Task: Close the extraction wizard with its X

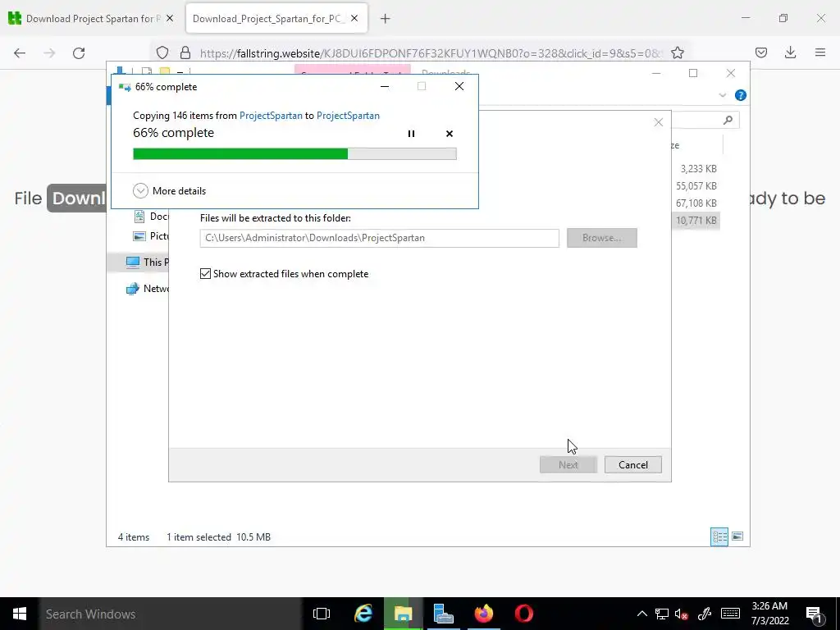Action: coord(659,122)
